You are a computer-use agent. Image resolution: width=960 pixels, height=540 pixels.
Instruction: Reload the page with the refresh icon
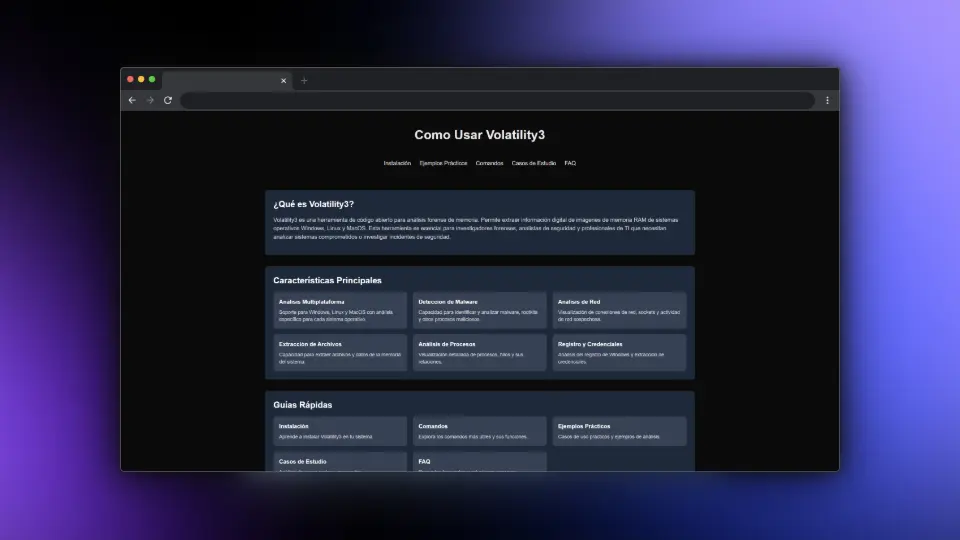168,100
